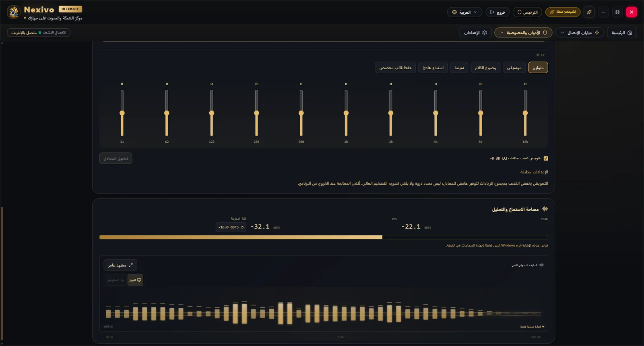Click the lightning icon beside خيارات الاتصال
This screenshot has width=644, height=346.
coord(597,33)
